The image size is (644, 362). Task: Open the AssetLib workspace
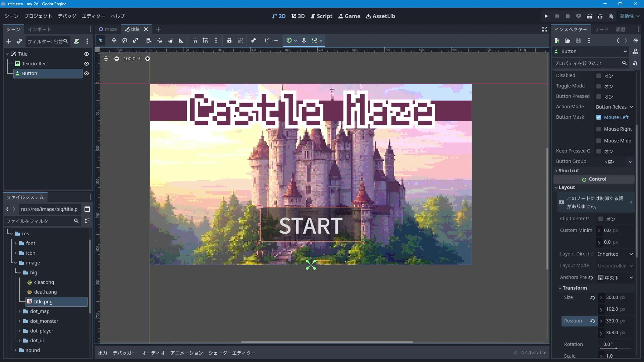[x=380, y=16]
